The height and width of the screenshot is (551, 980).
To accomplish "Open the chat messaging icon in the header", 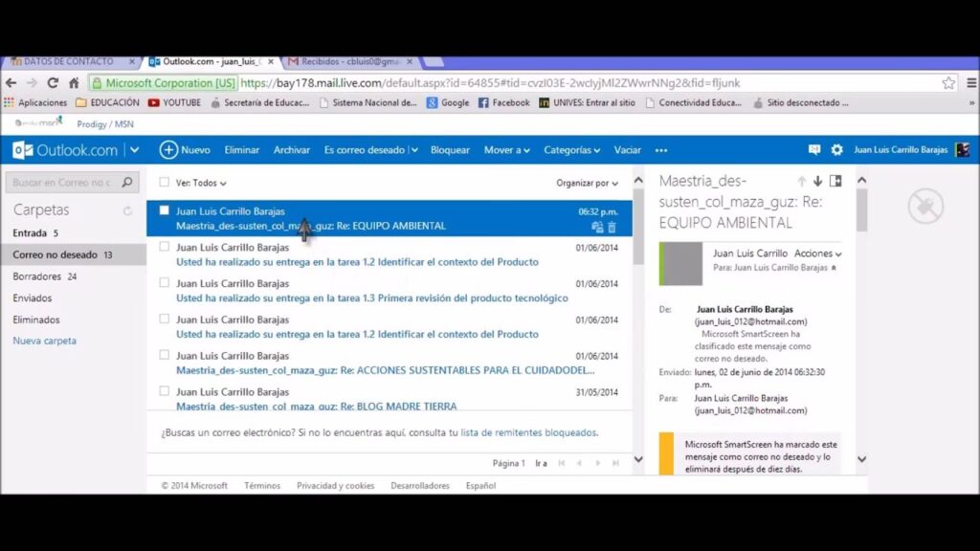I will click(814, 150).
